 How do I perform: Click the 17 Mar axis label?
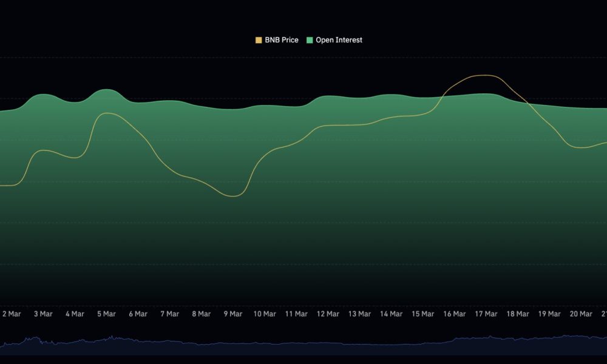click(486, 314)
